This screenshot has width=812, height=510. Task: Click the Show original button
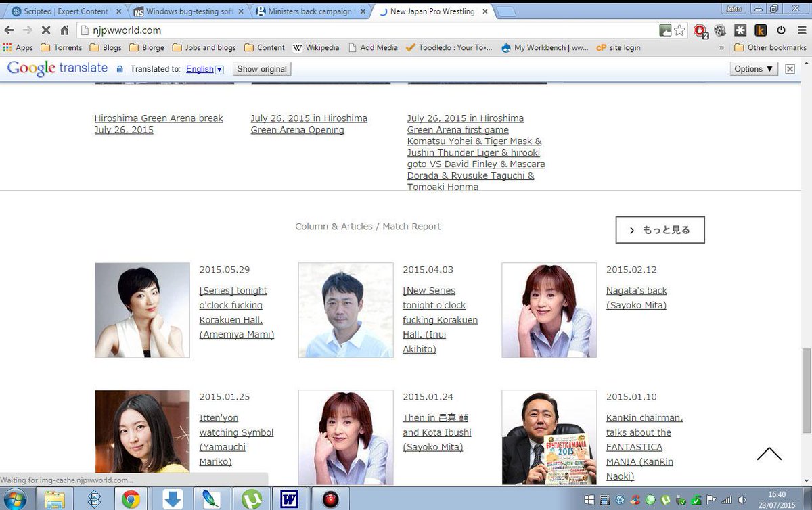(262, 69)
